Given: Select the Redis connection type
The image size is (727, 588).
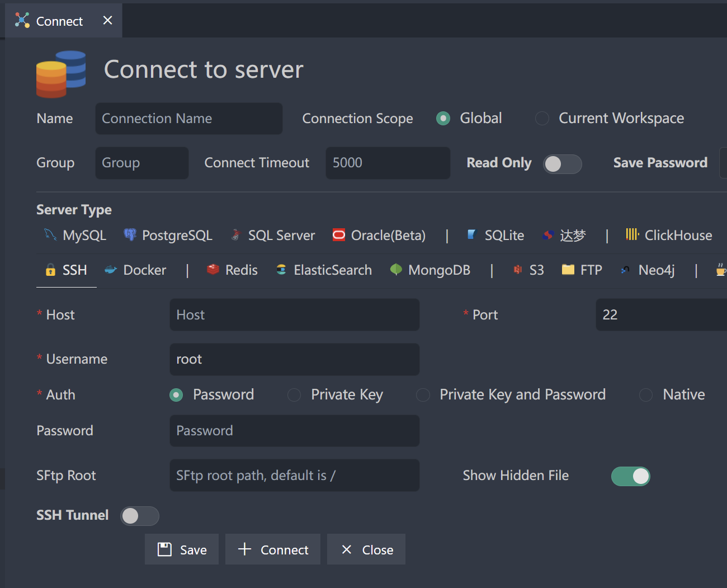Looking at the screenshot, I should pyautogui.click(x=232, y=270).
